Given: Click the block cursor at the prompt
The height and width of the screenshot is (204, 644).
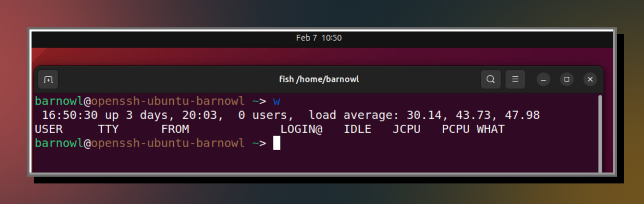Looking at the screenshot, I should pyautogui.click(x=277, y=143).
